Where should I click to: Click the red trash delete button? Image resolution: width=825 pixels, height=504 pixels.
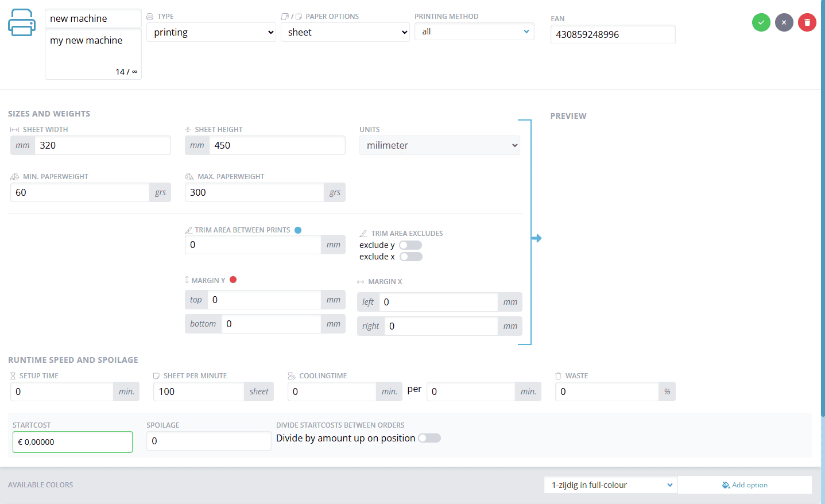click(x=807, y=22)
